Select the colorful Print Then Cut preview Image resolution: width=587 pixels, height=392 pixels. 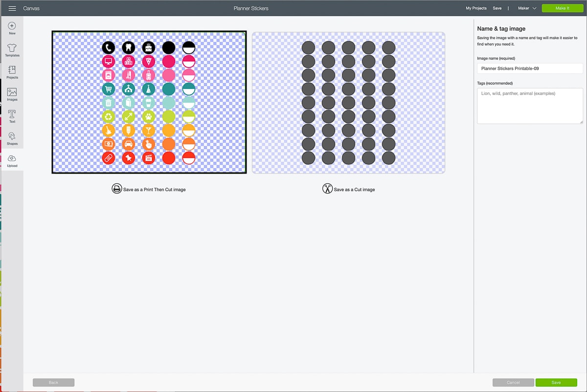point(149,102)
